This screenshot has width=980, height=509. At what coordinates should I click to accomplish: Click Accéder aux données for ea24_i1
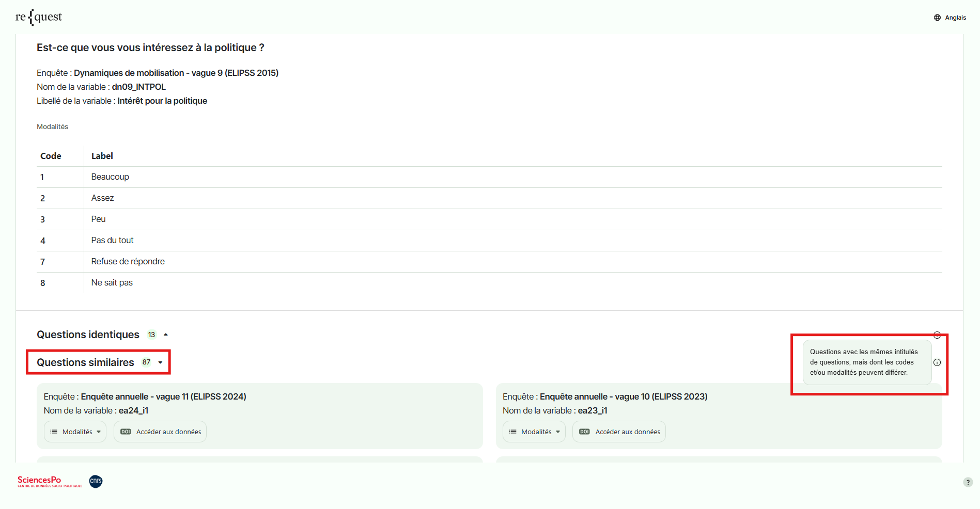click(168, 432)
